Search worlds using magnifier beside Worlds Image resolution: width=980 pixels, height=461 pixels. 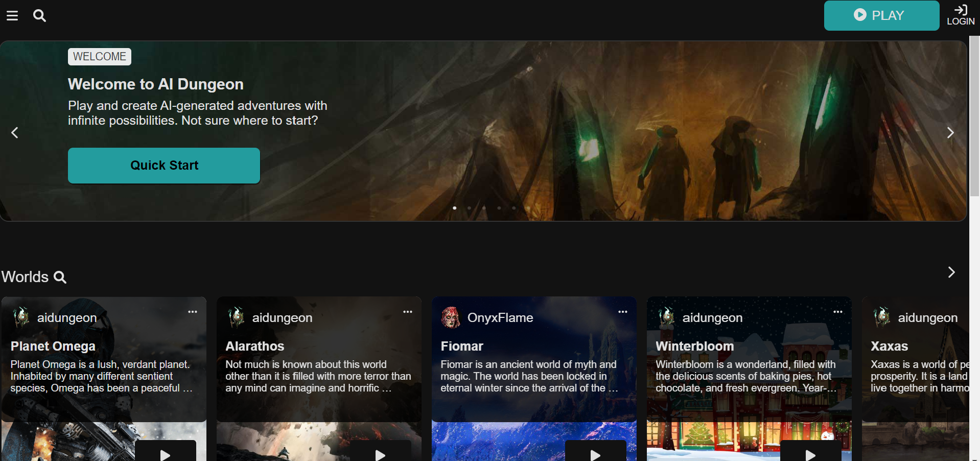tap(60, 277)
